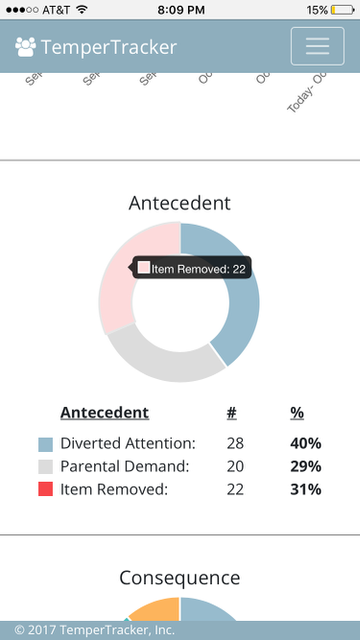Sort by the # count column header
The image size is (360, 640).
pyautogui.click(x=232, y=413)
